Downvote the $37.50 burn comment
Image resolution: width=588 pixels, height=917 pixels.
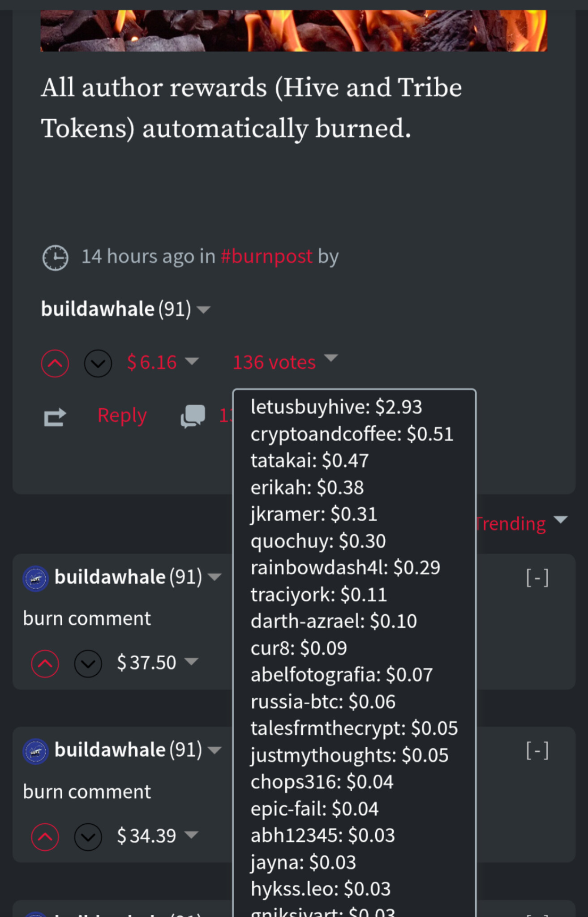coord(88,663)
